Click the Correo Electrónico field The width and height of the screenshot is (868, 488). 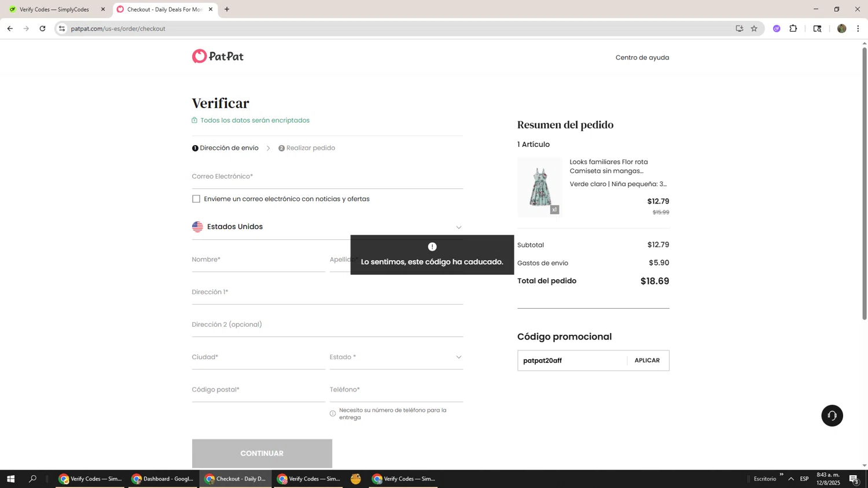pos(327,177)
